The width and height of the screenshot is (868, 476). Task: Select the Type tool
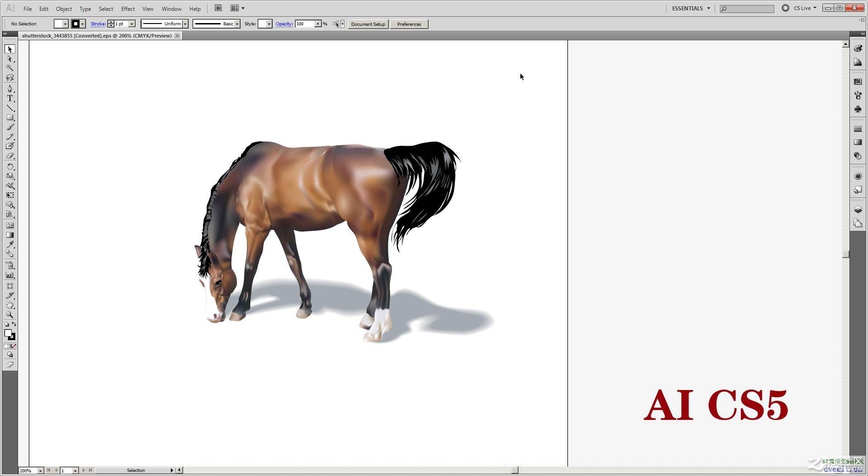tap(10, 98)
